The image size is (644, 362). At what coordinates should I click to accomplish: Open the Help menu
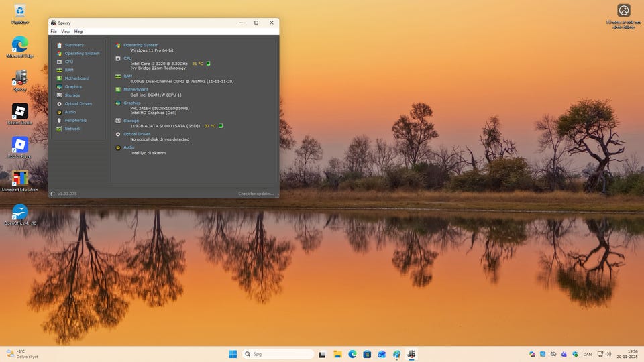pos(78,32)
